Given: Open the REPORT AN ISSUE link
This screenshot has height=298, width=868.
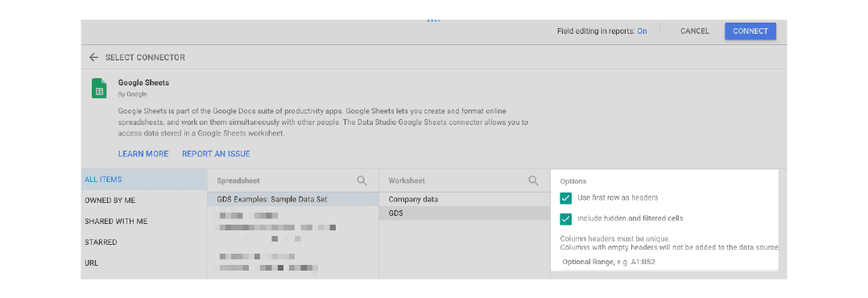Looking at the screenshot, I should click(x=216, y=154).
